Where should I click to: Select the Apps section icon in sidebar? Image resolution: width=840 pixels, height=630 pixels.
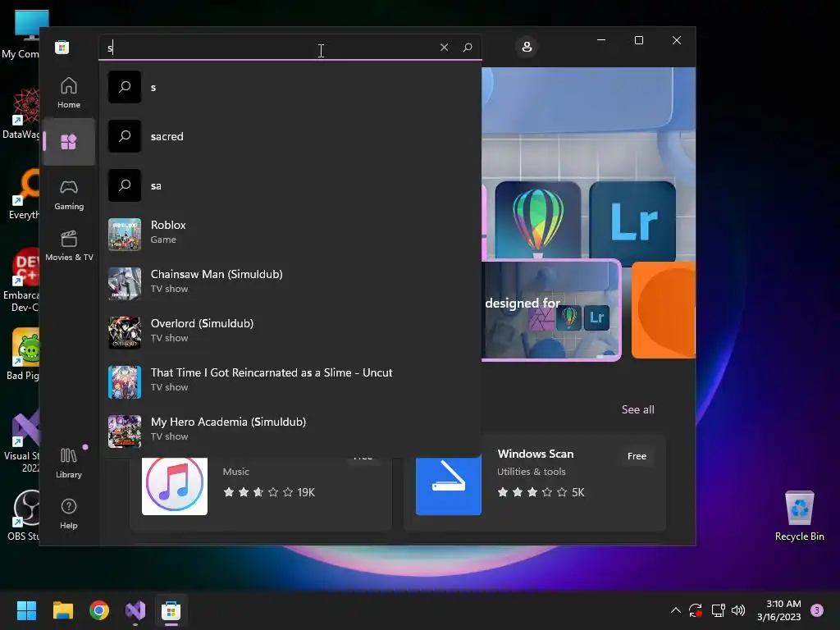pos(69,141)
